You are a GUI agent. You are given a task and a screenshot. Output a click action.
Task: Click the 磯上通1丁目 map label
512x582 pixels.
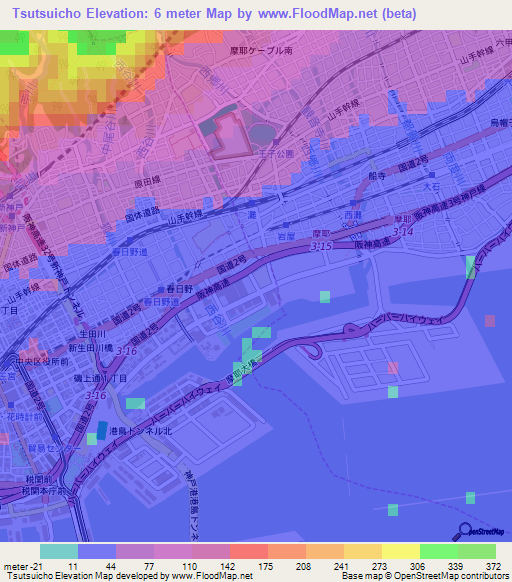100,378
